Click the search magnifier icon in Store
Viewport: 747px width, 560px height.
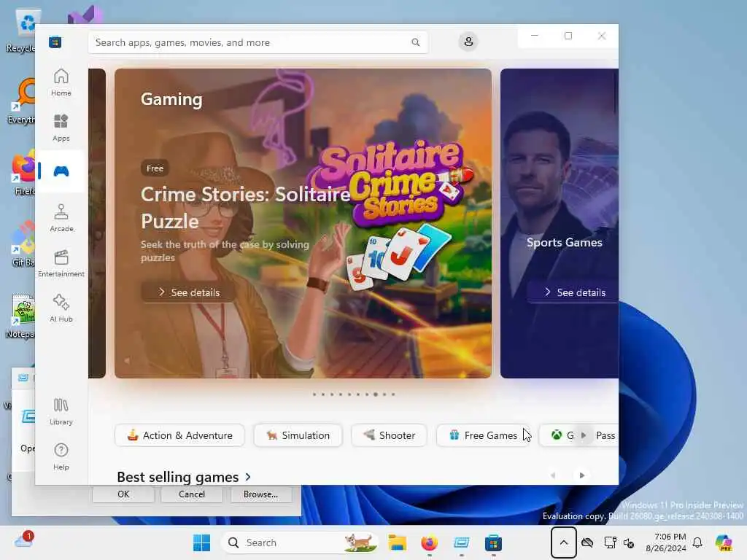pos(415,42)
